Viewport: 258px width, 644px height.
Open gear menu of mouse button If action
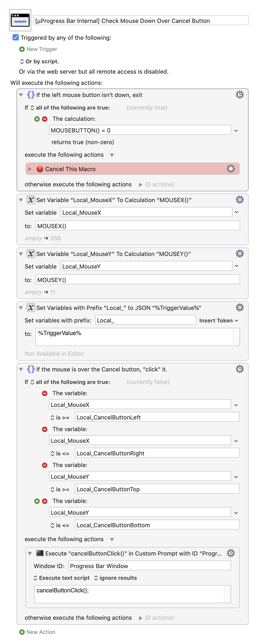[240, 95]
